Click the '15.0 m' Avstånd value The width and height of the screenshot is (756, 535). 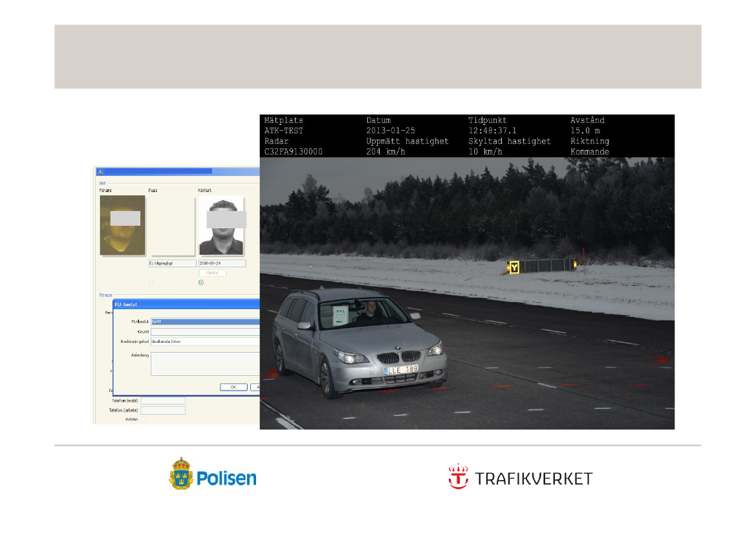pyautogui.click(x=585, y=131)
